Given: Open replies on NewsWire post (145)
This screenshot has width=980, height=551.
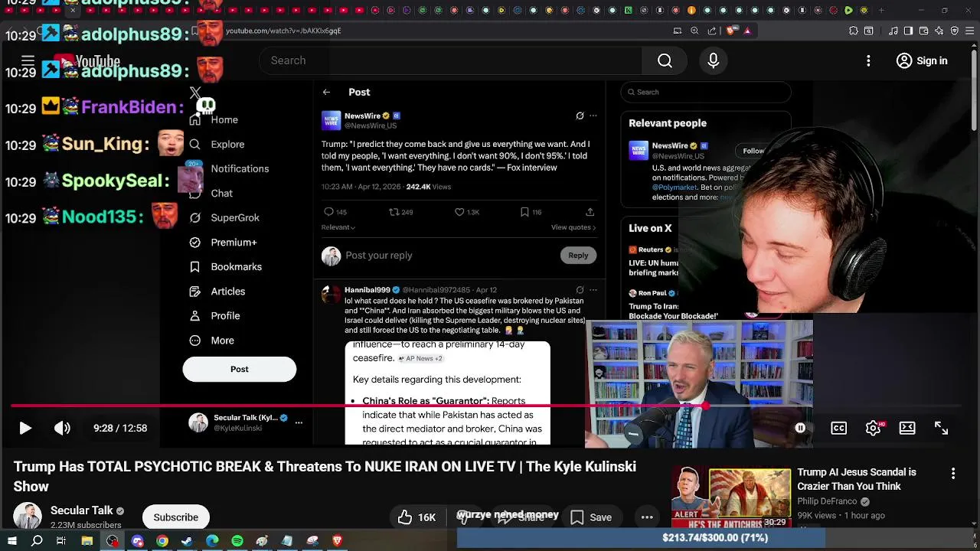Looking at the screenshot, I should pyautogui.click(x=335, y=212).
